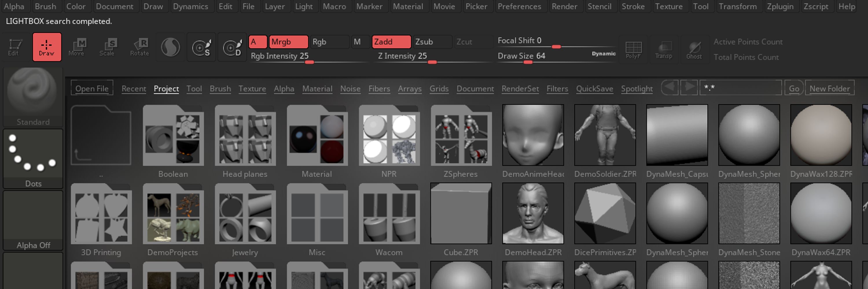Image resolution: width=868 pixels, height=289 pixels.
Task: Open the Alpha menu
Action: coord(14,6)
